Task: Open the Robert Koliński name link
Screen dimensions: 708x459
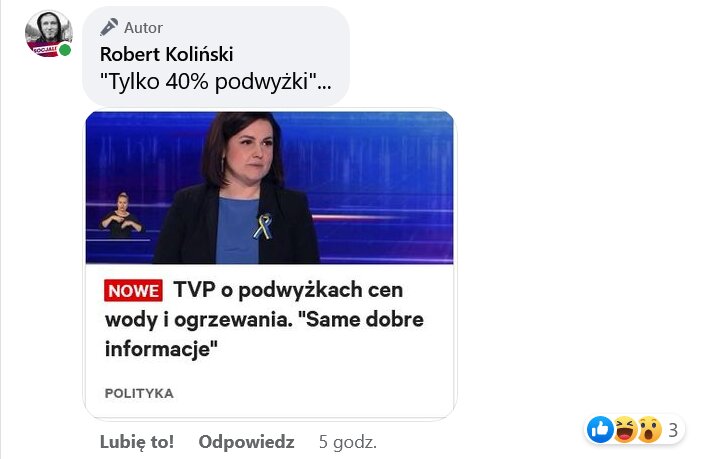Action: point(166,54)
